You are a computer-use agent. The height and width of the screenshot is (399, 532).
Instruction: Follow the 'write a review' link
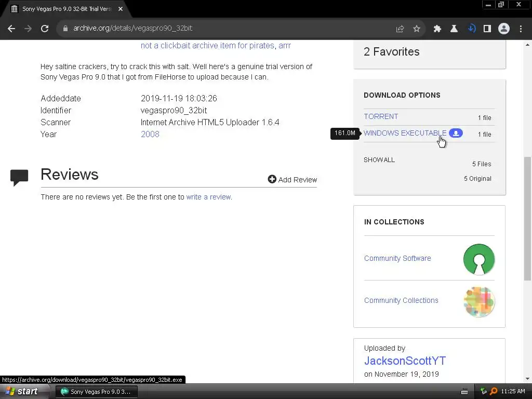tap(209, 197)
